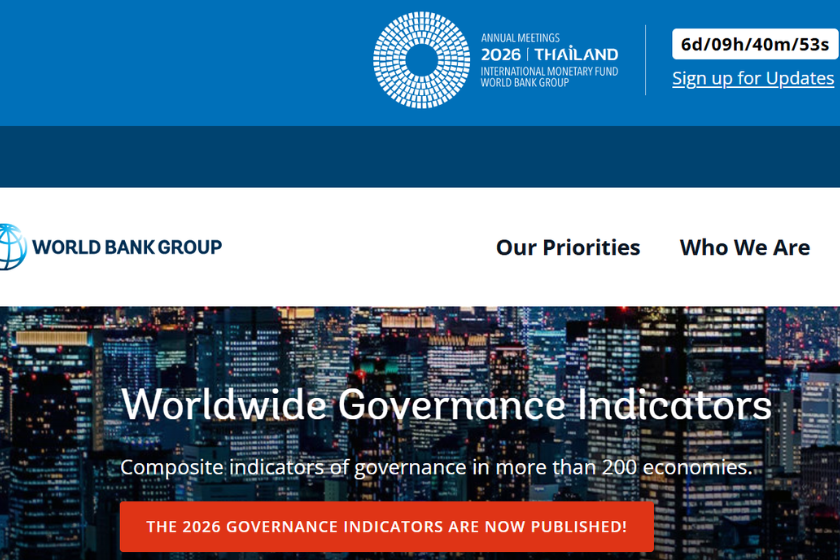
Task: Click the Worldwide Governance Indicators heading
Action: click(446, 404)
